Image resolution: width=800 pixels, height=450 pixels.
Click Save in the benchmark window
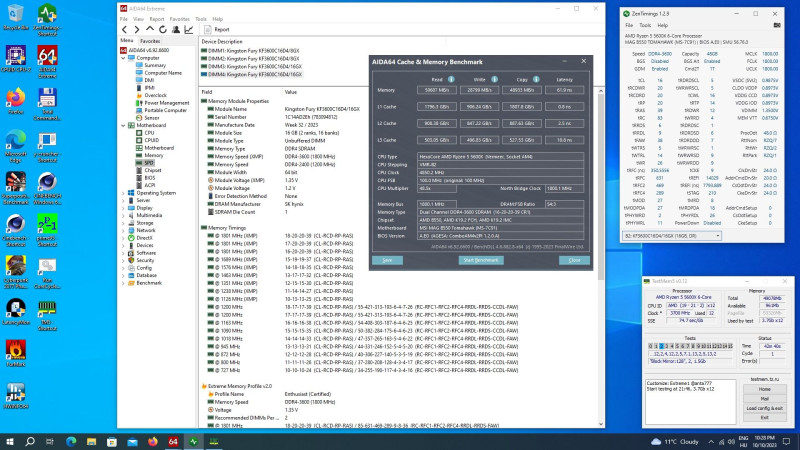[x=387, y=260]
